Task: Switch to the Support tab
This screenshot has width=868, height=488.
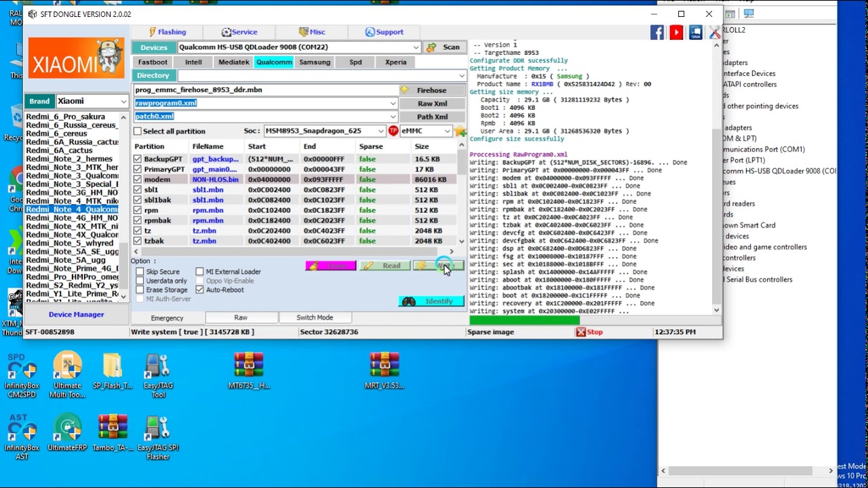Action: [384, 32]
